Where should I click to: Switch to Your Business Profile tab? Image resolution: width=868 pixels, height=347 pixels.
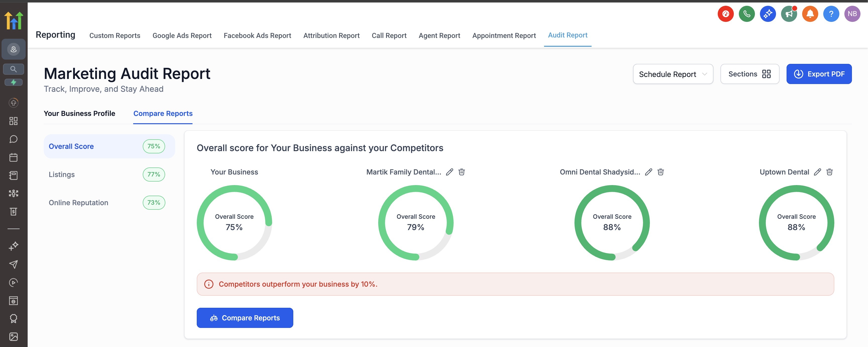coord(79,114)
